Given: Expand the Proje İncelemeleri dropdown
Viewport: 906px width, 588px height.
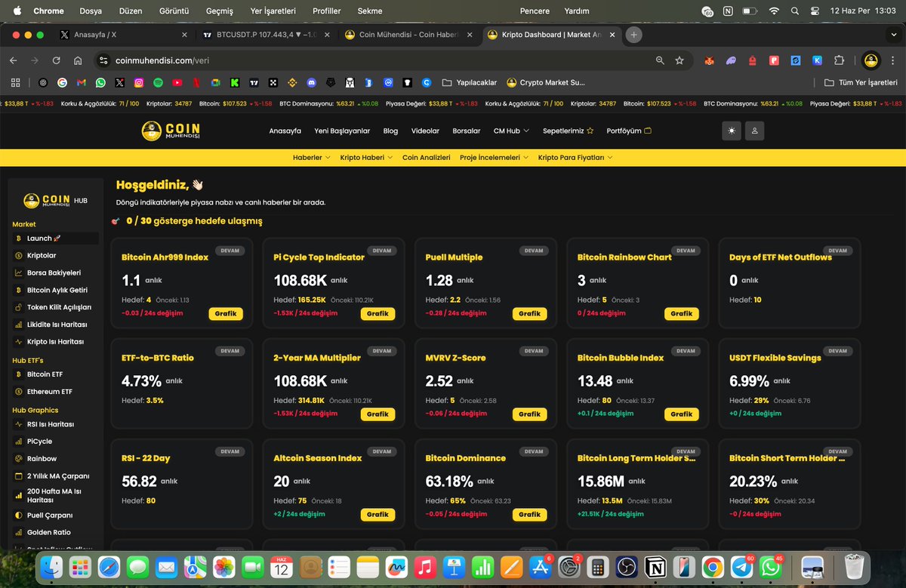Looking at the screenshot, I should (x=494, y=158).
